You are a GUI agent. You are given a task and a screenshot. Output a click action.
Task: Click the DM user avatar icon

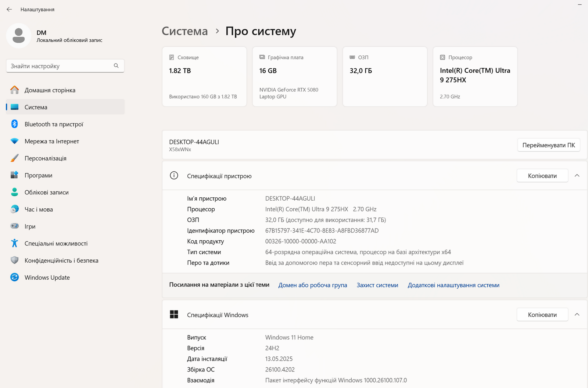[x=18, y=36]
